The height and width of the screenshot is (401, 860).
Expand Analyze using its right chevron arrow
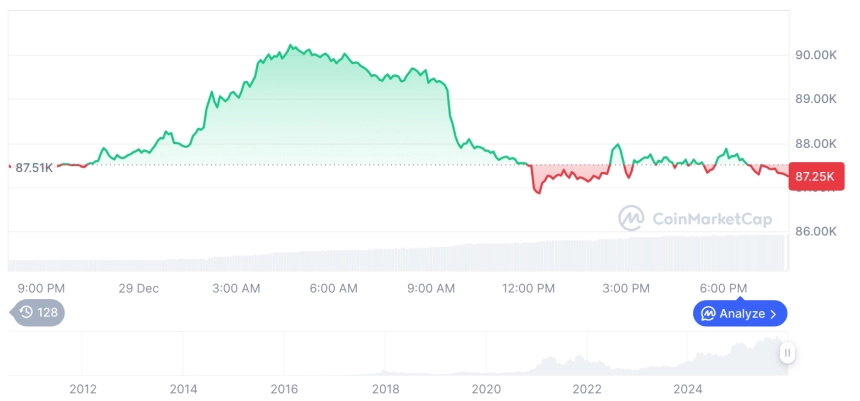(x=773, y=314)
